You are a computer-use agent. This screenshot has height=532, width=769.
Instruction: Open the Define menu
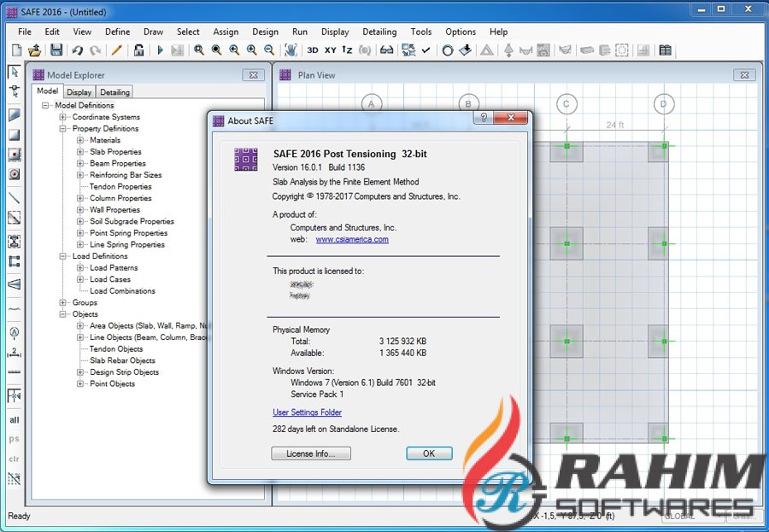click(x=118, y=32)
